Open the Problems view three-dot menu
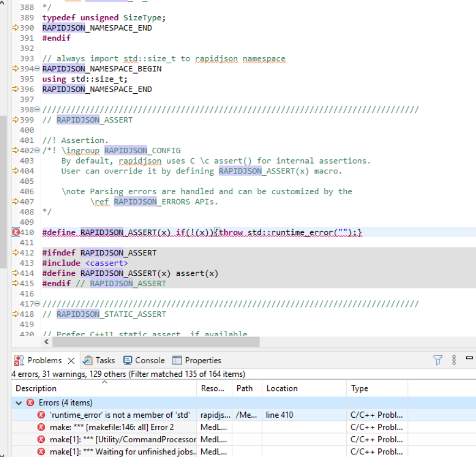Screen dimensions: 476x457 454,360
